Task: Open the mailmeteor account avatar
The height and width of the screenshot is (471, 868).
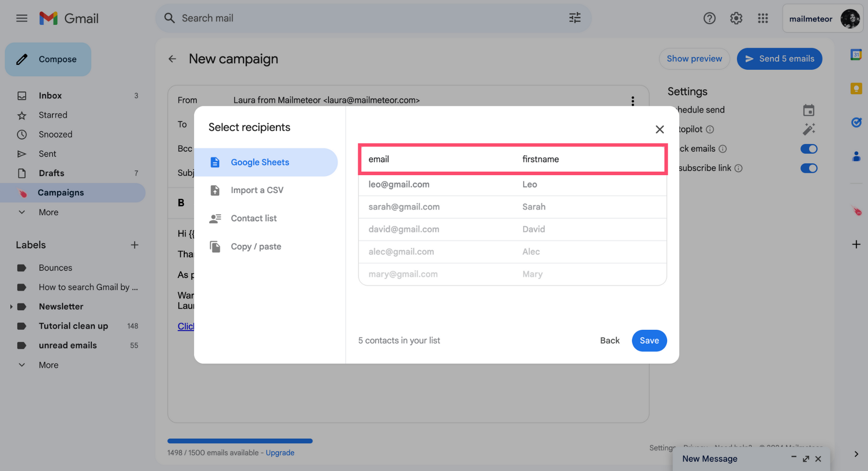Action: pyautogui.click(x=850, y=18)
